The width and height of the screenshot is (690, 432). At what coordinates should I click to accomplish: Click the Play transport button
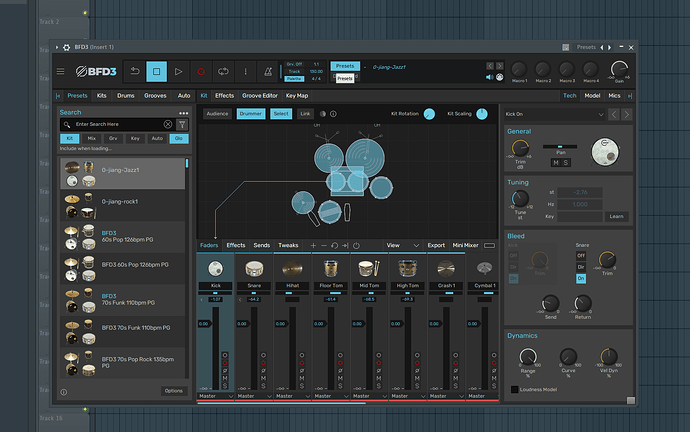pos(179,71)
